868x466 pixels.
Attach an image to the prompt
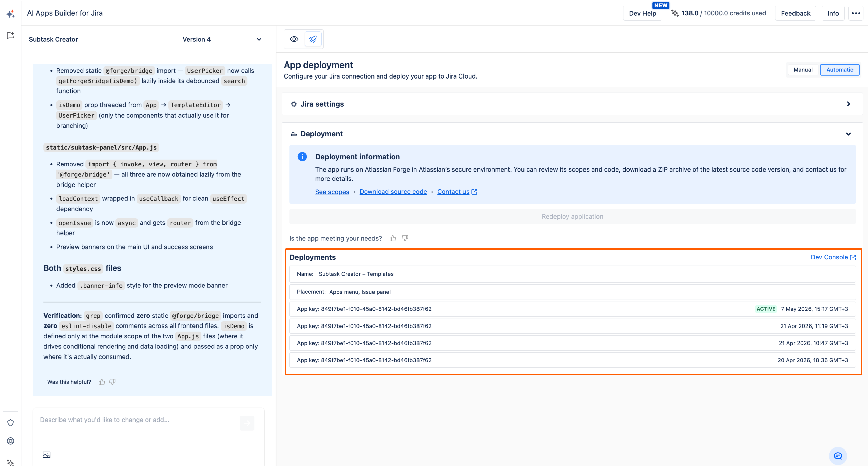pos(47,455)
